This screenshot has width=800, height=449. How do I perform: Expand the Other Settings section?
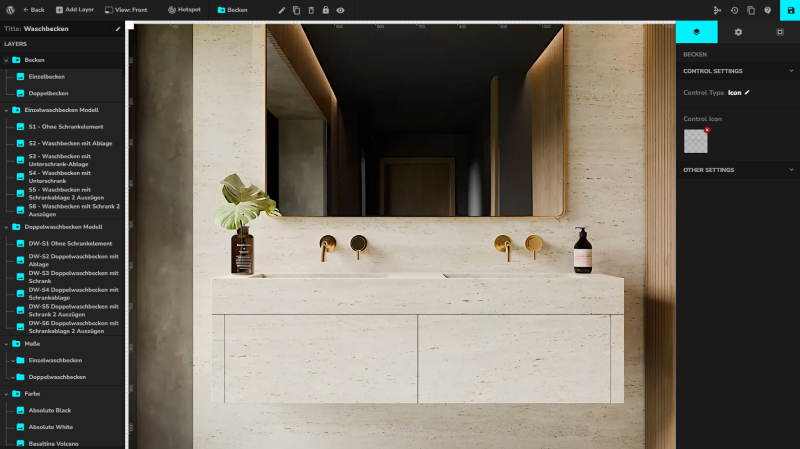791,170
